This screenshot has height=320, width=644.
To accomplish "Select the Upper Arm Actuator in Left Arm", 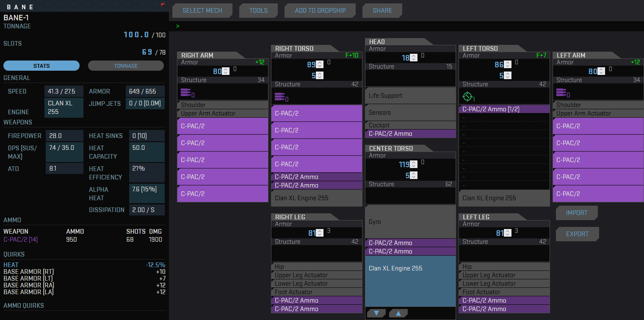I will pyautogui.click(x=598, y=113).
